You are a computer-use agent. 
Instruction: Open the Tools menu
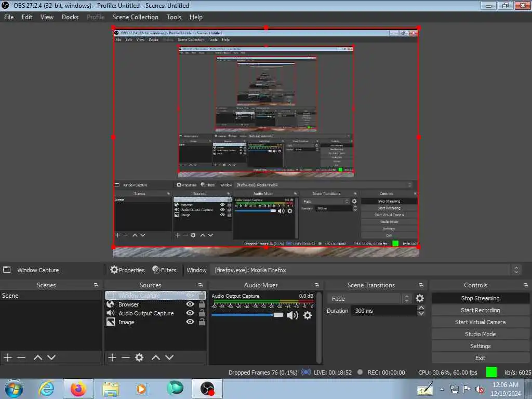point(174,17)
